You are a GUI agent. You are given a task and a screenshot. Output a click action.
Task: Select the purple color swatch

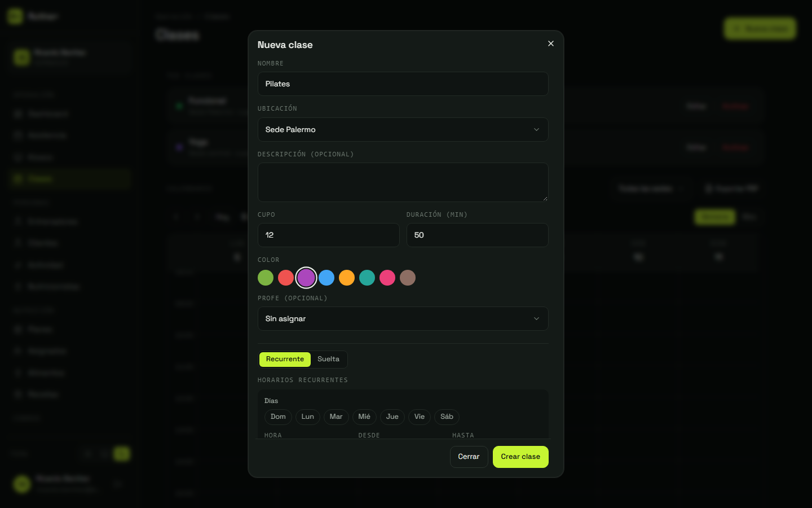click(x=306, y=278)
